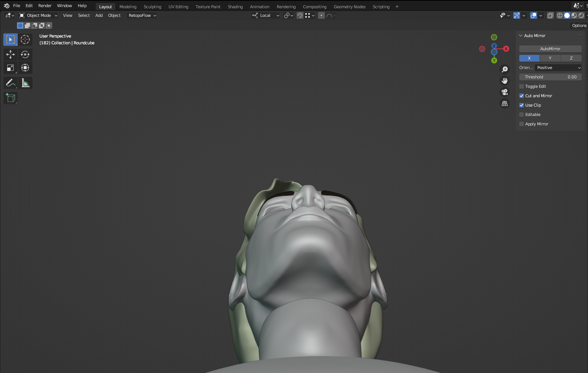Select the Z mirror axis button
Viewport: 588px width, 373px height.
pyautogui.click(x=571, y=58)
